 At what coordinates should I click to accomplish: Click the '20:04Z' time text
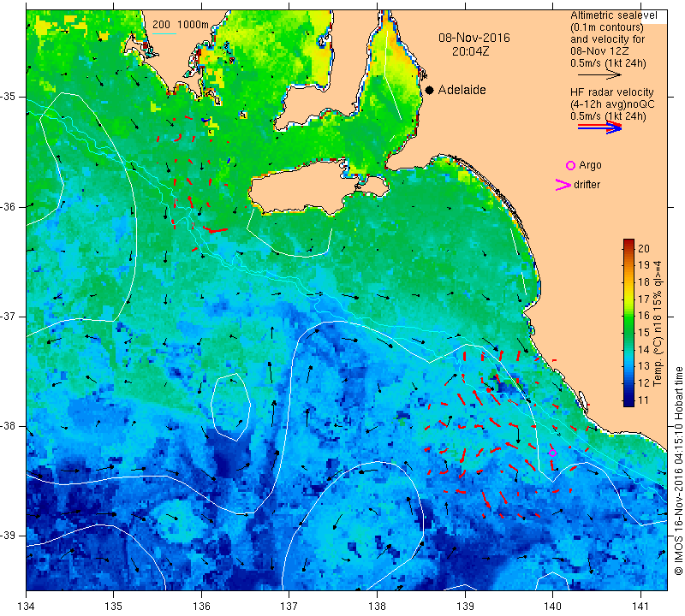(x=470, y=51)
